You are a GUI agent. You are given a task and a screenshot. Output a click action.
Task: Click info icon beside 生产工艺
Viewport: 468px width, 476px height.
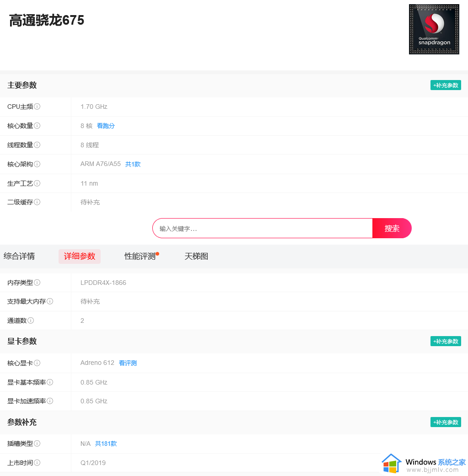pos(37,183)
